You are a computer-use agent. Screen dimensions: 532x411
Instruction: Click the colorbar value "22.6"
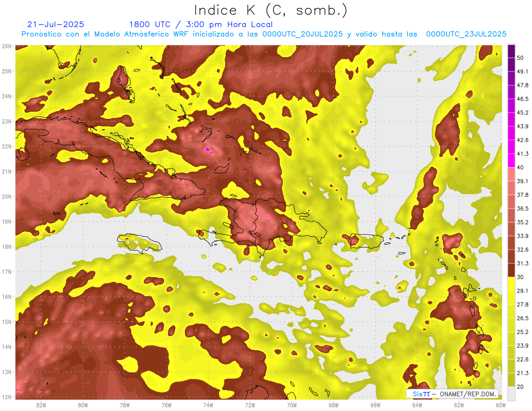pos(522,360)
